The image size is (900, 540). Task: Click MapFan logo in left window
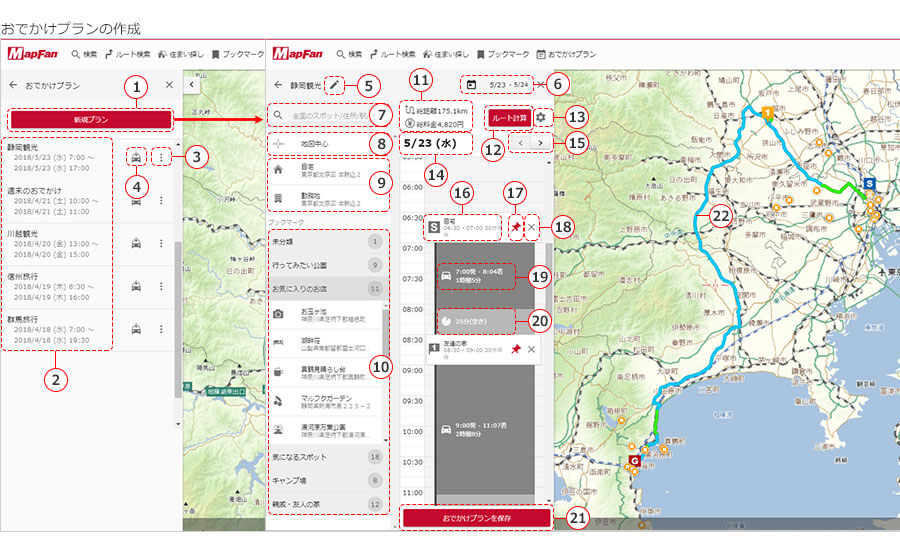click(x=33, y=53)
